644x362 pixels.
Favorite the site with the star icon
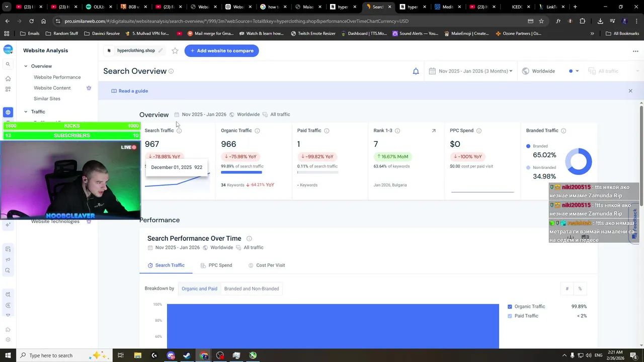(175, 51)
